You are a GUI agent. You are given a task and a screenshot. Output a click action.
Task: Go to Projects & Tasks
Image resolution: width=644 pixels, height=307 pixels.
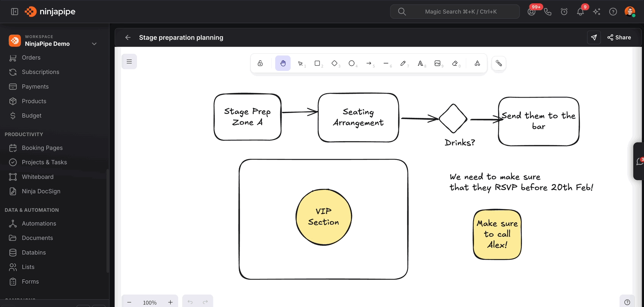pos(44,162)
